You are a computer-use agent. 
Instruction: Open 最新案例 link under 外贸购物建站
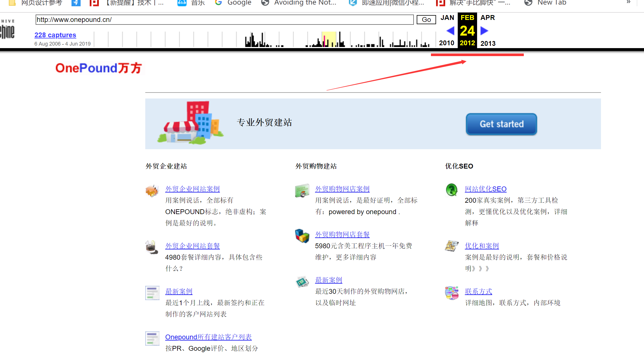click(329, 280)
